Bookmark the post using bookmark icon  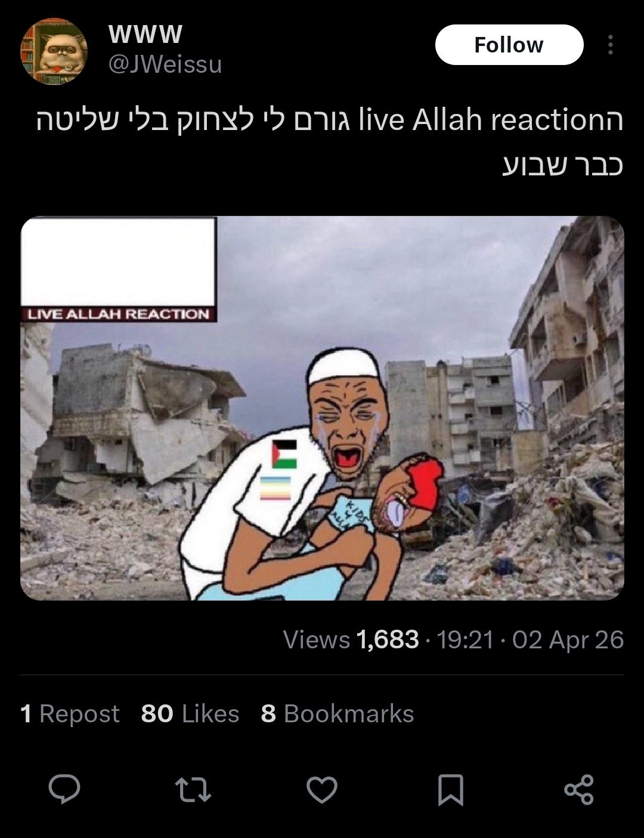click(x=451, y=790)
